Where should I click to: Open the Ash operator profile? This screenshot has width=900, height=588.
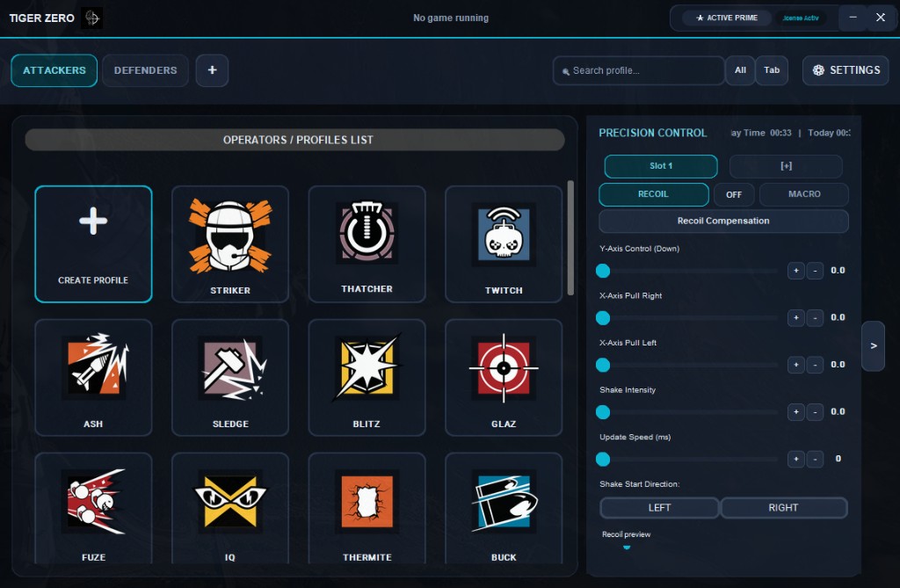[x=93, y=377]
